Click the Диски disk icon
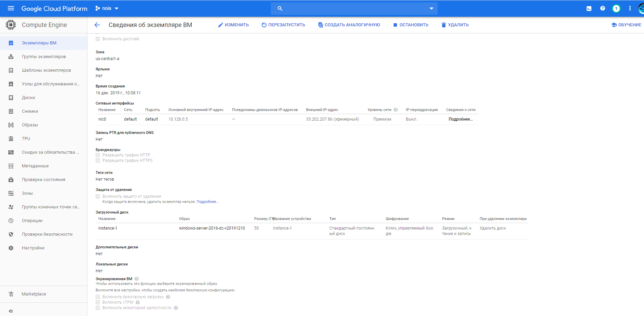 tap(11, 98)
